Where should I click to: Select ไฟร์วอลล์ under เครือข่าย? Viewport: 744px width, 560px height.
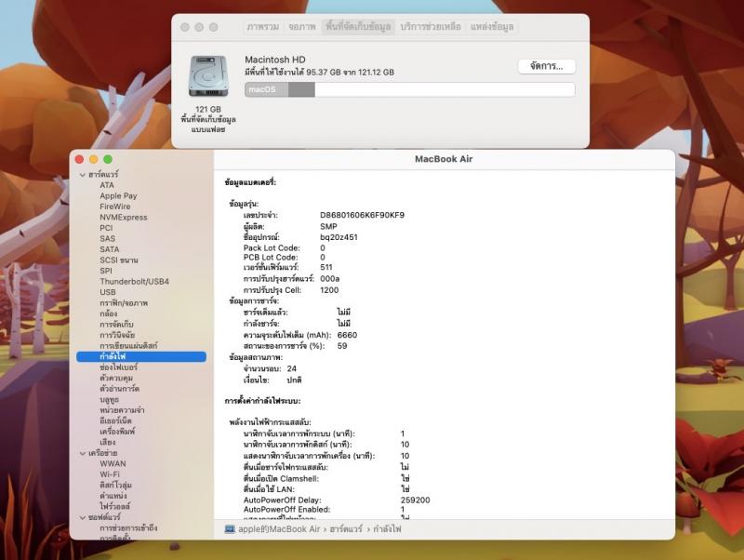pyautogui.click(x=114, y=506)
